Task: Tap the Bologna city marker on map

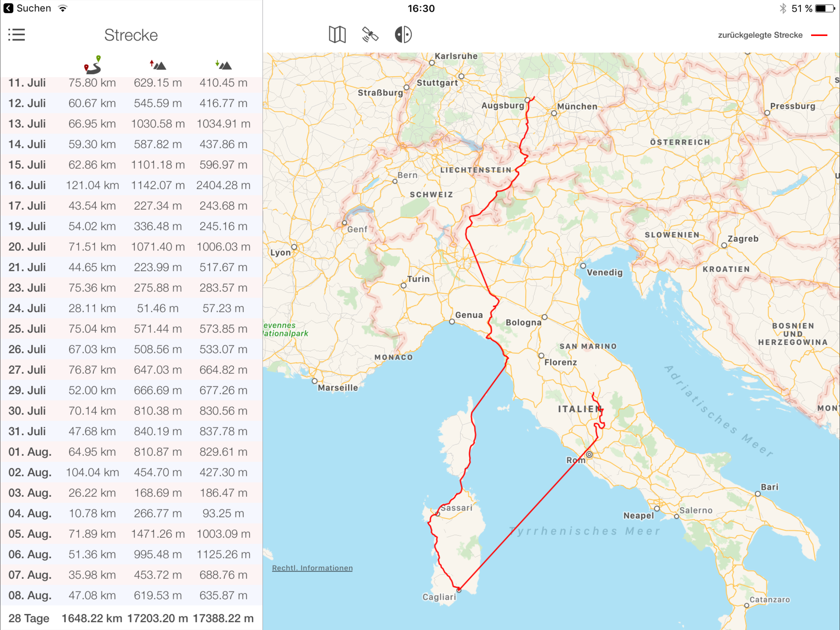Action: 545,317
